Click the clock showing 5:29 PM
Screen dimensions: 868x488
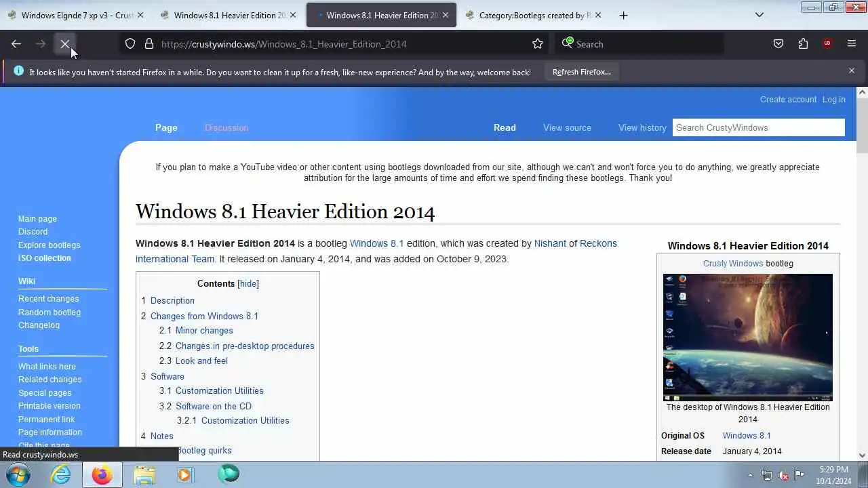[833, 470]
